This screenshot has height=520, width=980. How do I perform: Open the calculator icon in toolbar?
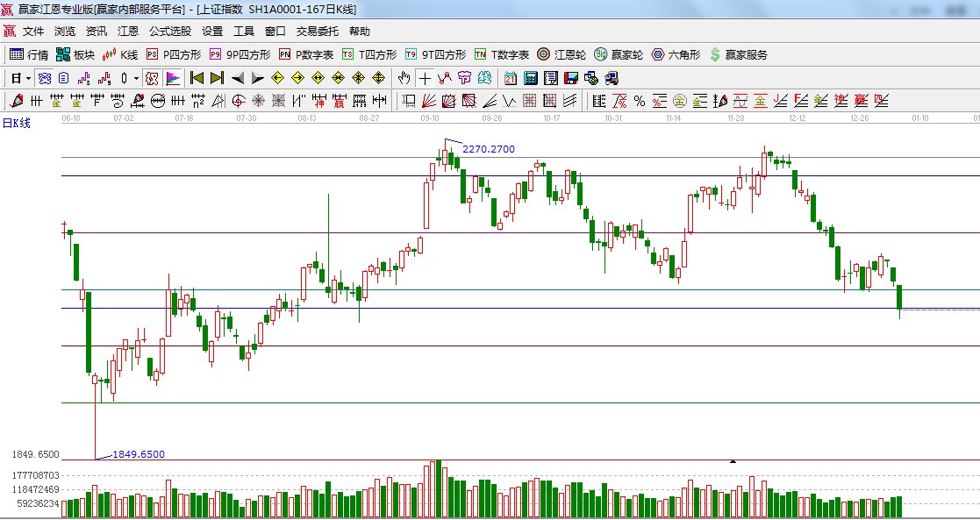click(x=530, y=78)
